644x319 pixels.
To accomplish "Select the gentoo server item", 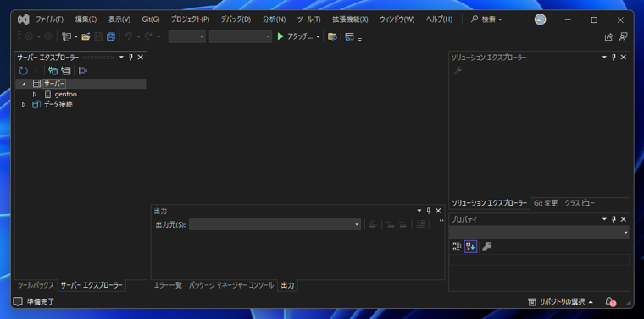I will (x=66, y=94).
